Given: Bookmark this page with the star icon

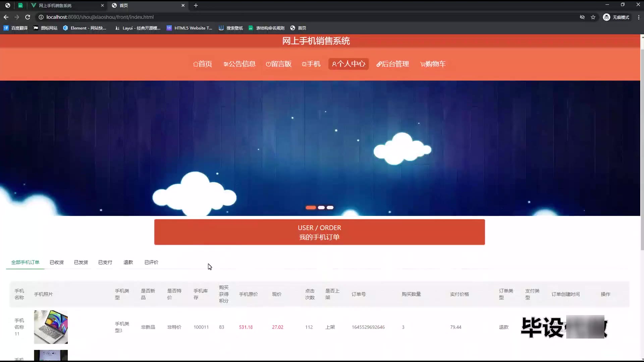Looking at the screenshot, I should click(x=593, y=17).
